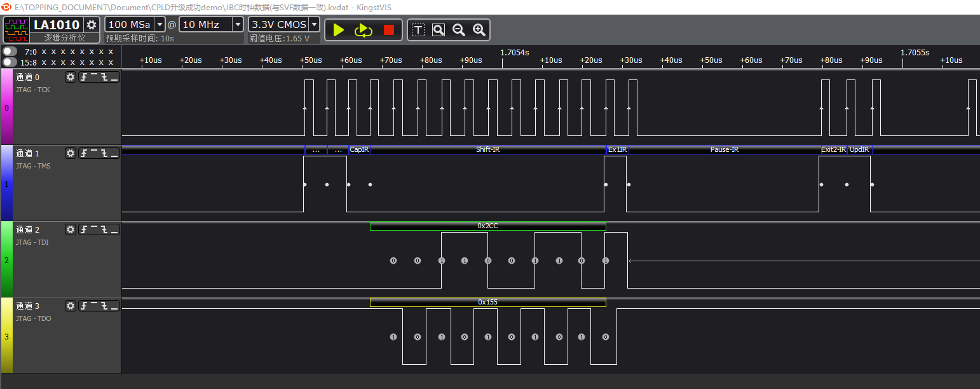Zoom out the waveform view
Image resolution: width=980 pixels, height=389 pixels.
459,30
